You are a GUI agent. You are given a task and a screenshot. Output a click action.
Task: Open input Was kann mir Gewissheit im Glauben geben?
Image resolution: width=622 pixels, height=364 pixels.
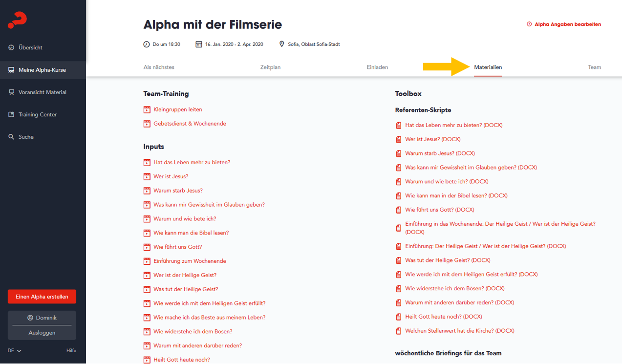(x=209, y=205)
